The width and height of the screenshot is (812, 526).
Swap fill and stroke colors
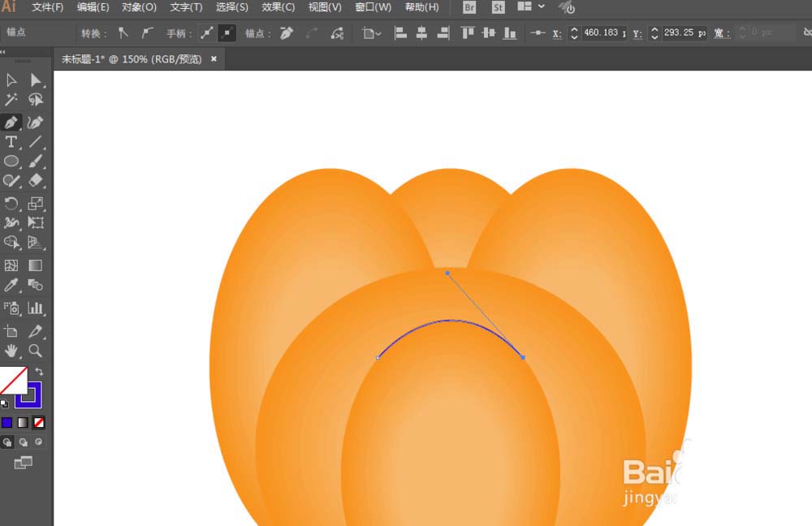39,372
